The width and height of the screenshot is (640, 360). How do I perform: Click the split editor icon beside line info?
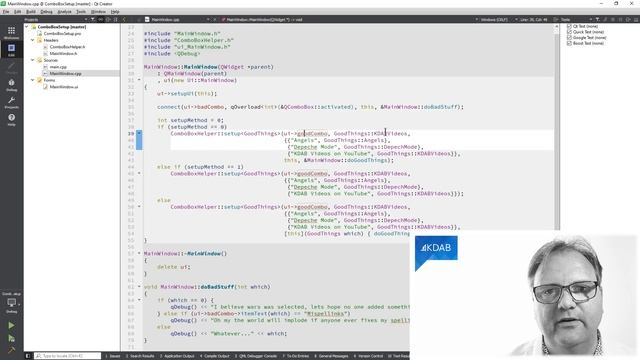pos(556,19)
